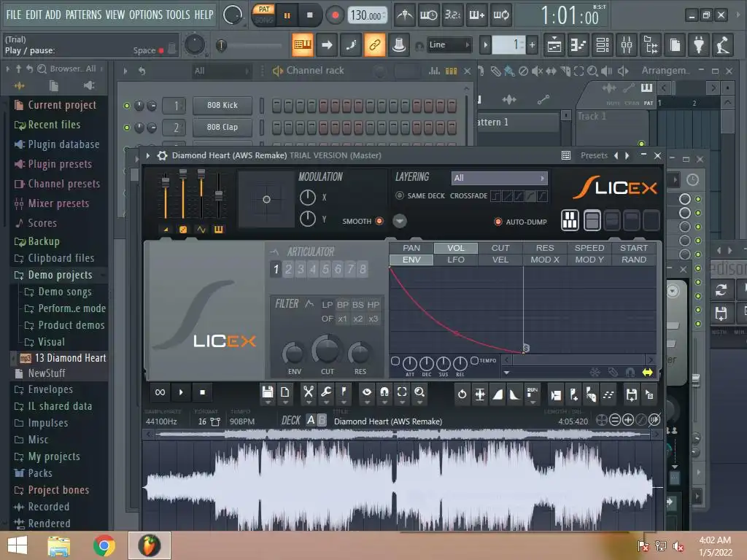Open the snap Line dropdown
Image resolution: width=747 pixels, height=560 pixels.
448,44
